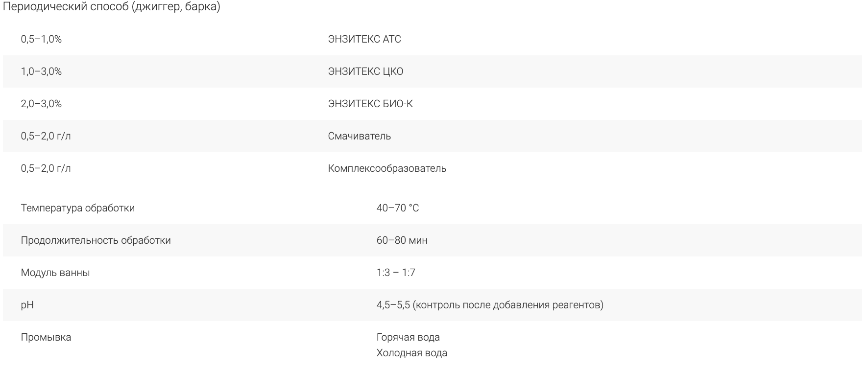Click the 0,5–1,0% dosage value
The width and height of the screenshot is (868, 370).
[x=41, y=39]
